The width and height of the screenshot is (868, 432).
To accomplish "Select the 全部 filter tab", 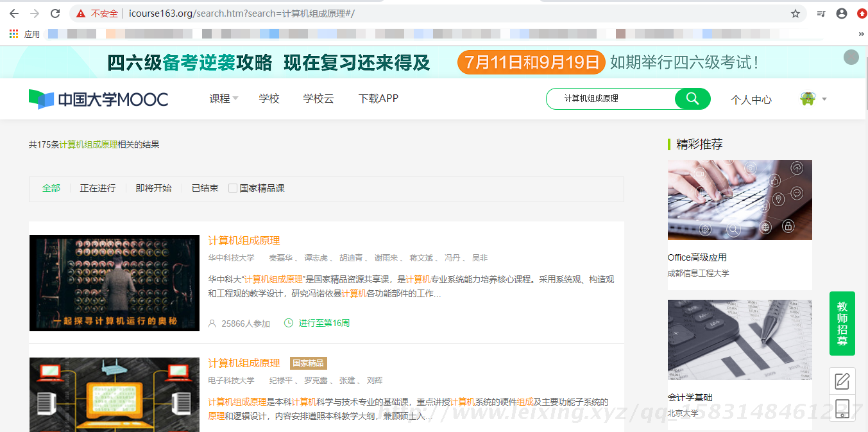I will click(51, 188).
